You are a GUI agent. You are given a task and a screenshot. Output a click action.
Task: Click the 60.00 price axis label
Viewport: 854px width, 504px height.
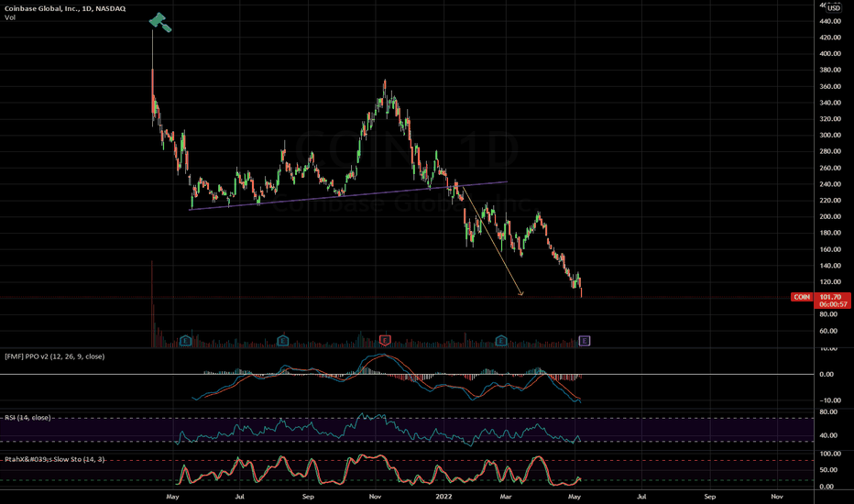pyautogui.click(x=827, y=332)
